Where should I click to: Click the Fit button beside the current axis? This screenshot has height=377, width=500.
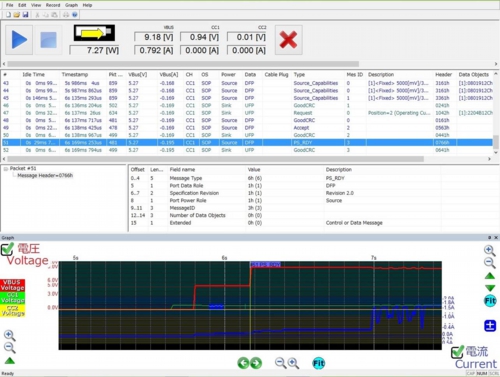click(x=490, y=301)
